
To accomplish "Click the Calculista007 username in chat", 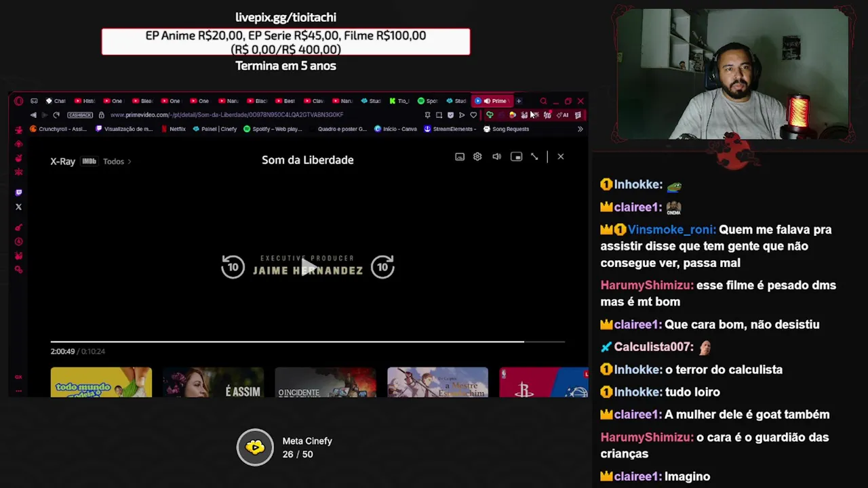I will pos(654,347).
